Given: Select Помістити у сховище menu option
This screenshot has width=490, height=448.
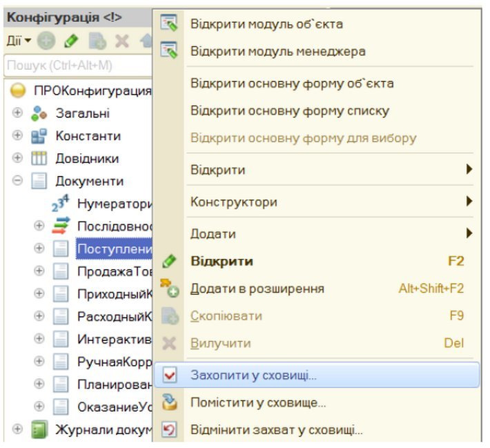Looking at the screenshot, I should pos(257,403).
